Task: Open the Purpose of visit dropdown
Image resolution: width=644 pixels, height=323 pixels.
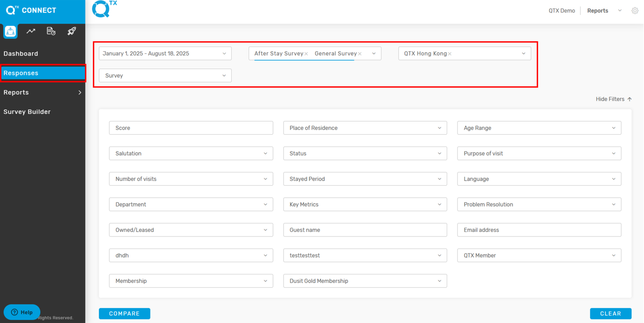Action: point(539,153)
